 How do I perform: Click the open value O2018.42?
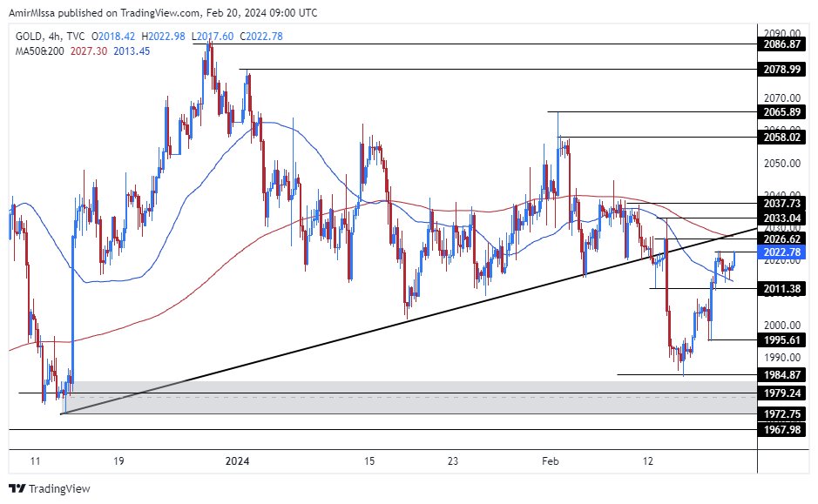(x=113, y=37)
